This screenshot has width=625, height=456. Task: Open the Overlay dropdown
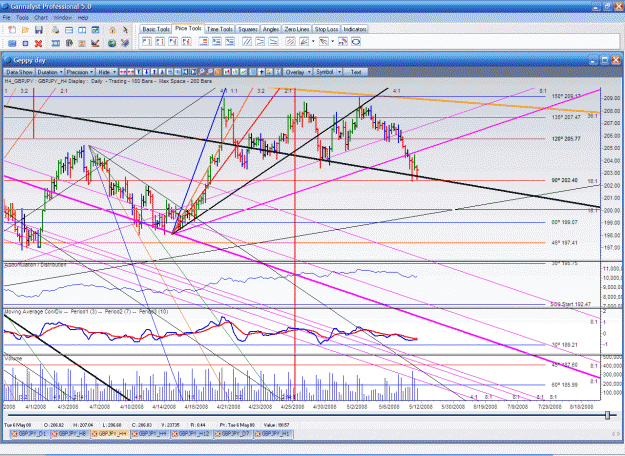pyautogui.click(x=298, y=72)
